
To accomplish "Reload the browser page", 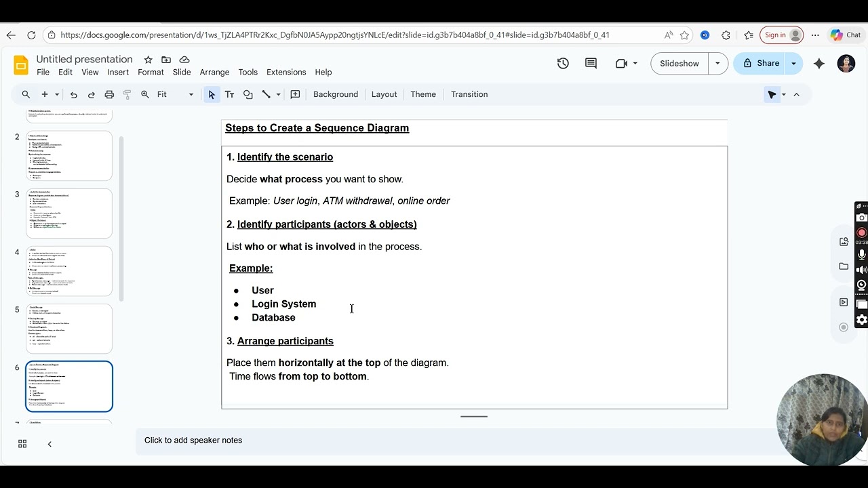I will click(31, 35).
